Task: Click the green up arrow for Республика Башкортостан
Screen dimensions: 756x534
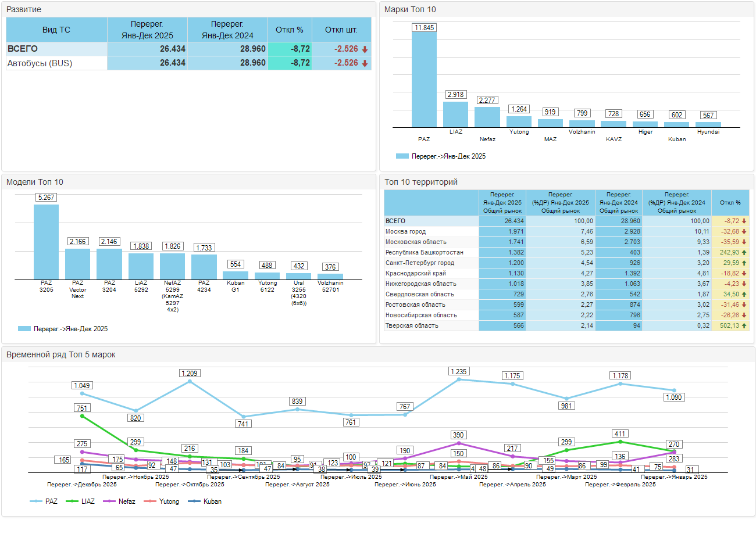Action: (x=744, y=253)
